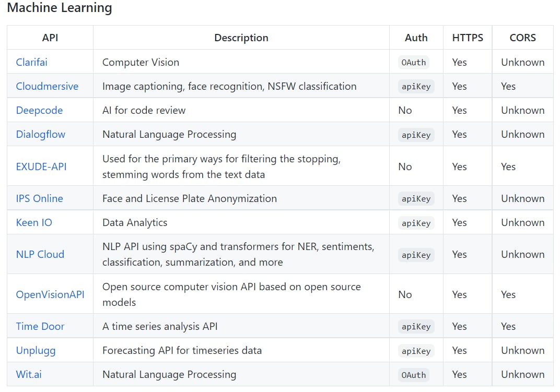
Task: Select 'Face and License Plate Anonymization' text
Action: click(190, 198)
